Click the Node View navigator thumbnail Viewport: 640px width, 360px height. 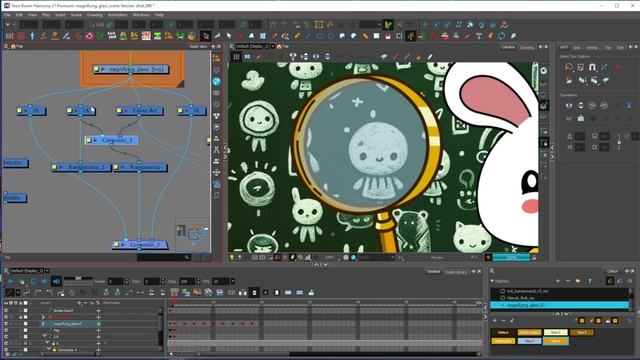192,234
